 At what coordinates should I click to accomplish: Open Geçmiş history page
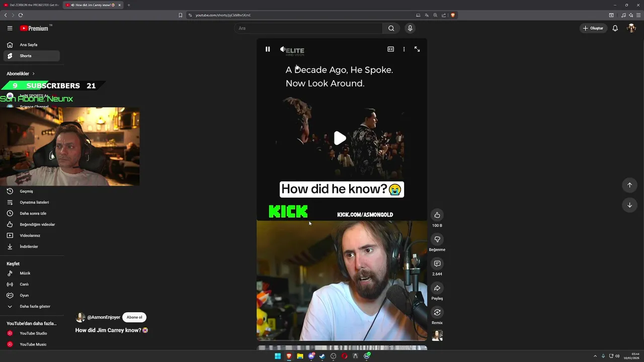point(32,191)
